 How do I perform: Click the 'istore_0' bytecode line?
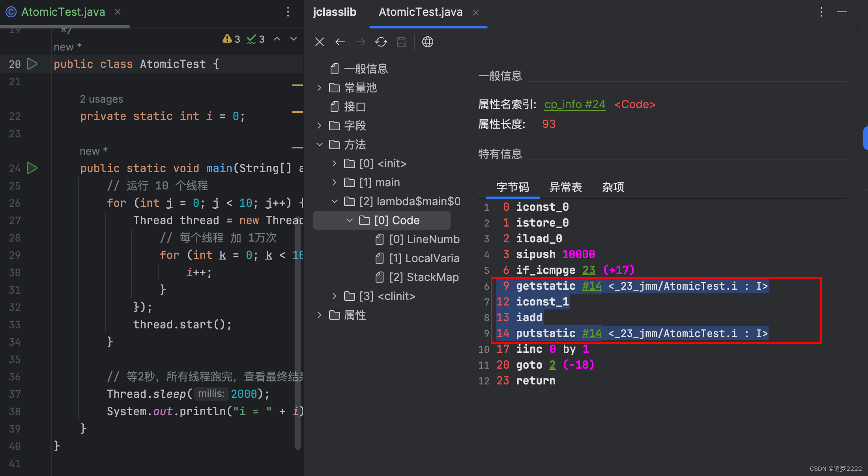(542, 223)
